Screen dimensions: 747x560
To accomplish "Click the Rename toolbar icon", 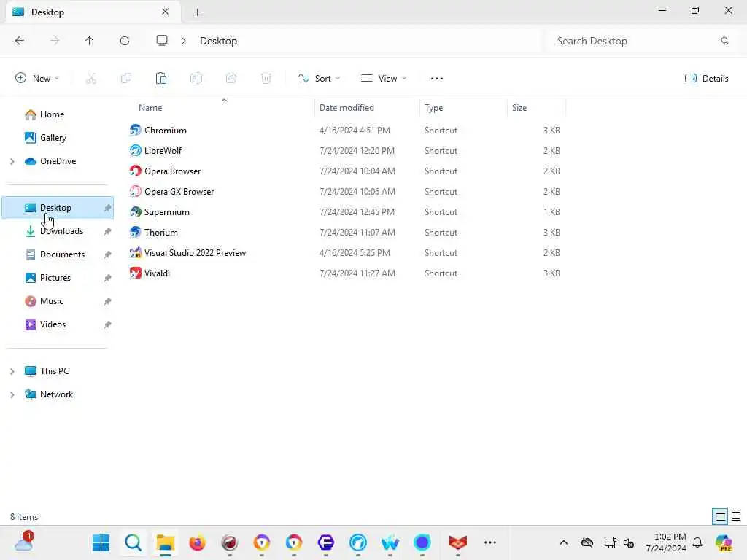I will pyautogui.click(x=196, y=79).
